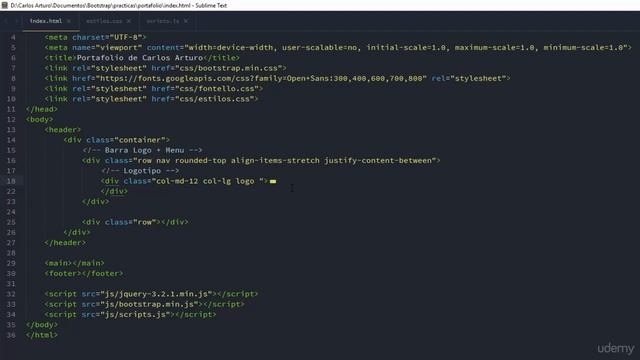Click the viewport content value on line 5
The width and height of the screenshot is (640, 360).
(406, 47)
